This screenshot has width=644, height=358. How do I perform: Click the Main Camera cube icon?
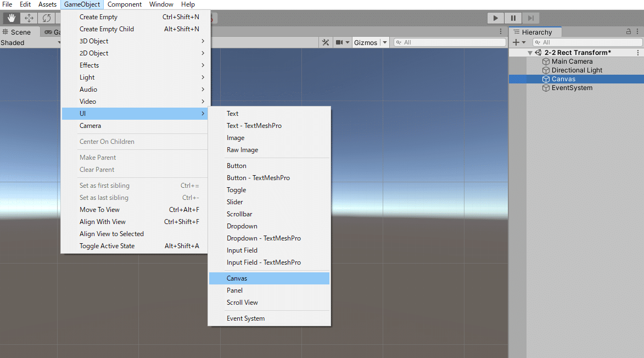[546, 61]
